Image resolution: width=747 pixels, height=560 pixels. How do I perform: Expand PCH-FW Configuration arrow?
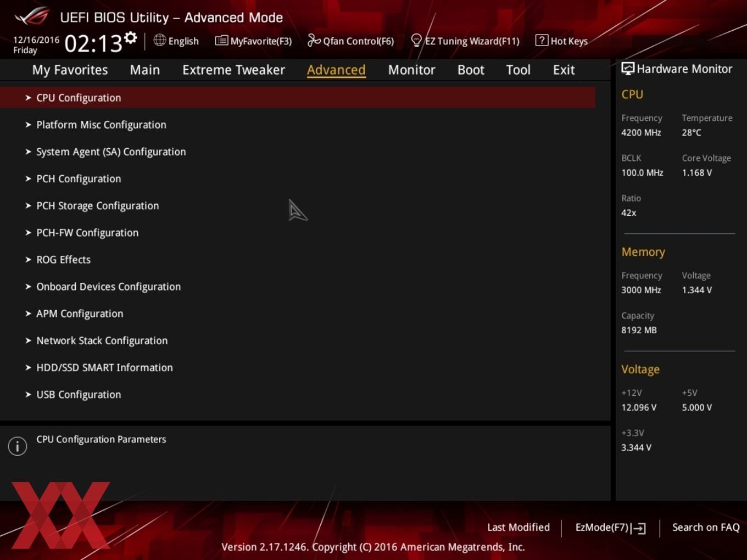(x=28, y=232)
